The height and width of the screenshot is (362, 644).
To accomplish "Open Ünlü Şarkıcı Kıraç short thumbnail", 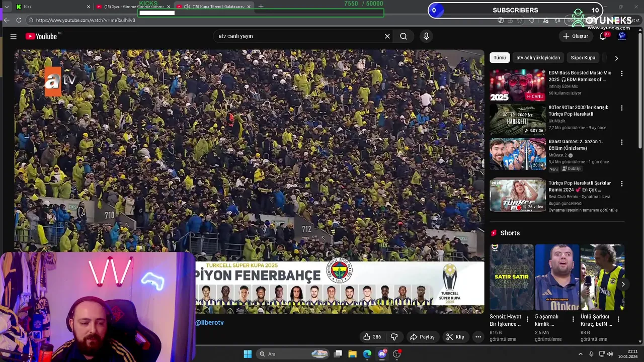I will click(602, 278).
